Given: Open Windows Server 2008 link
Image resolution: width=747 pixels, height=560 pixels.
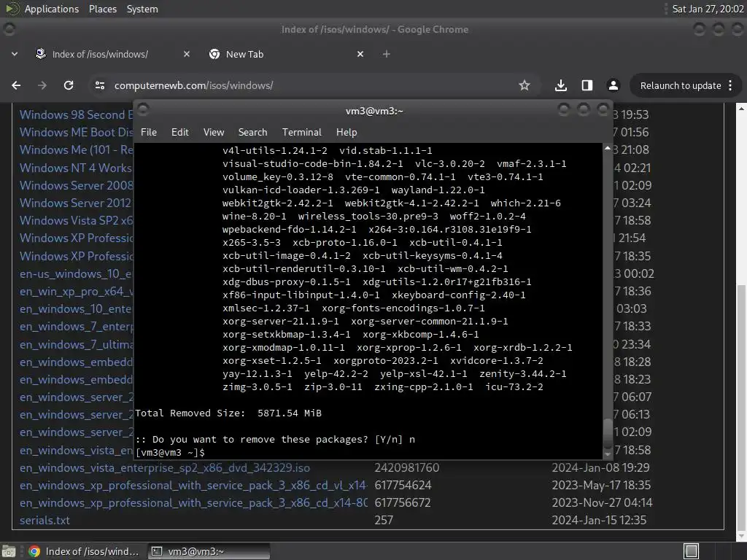Looking at the screenshot, I should pyautogui.click(x=76, y=185).
